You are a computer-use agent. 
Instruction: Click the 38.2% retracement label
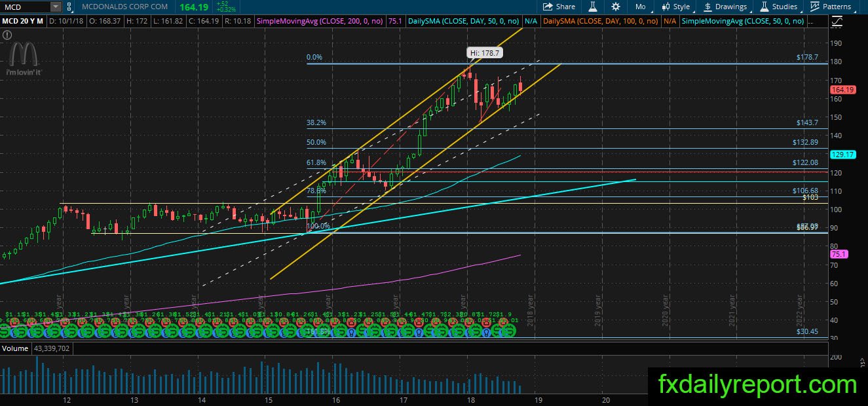click(316, 122)
